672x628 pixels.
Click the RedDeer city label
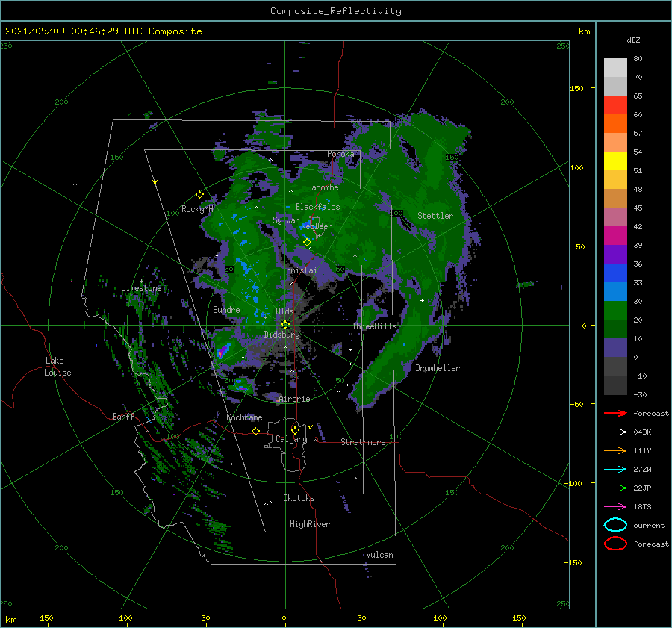[x=317, y=226]
